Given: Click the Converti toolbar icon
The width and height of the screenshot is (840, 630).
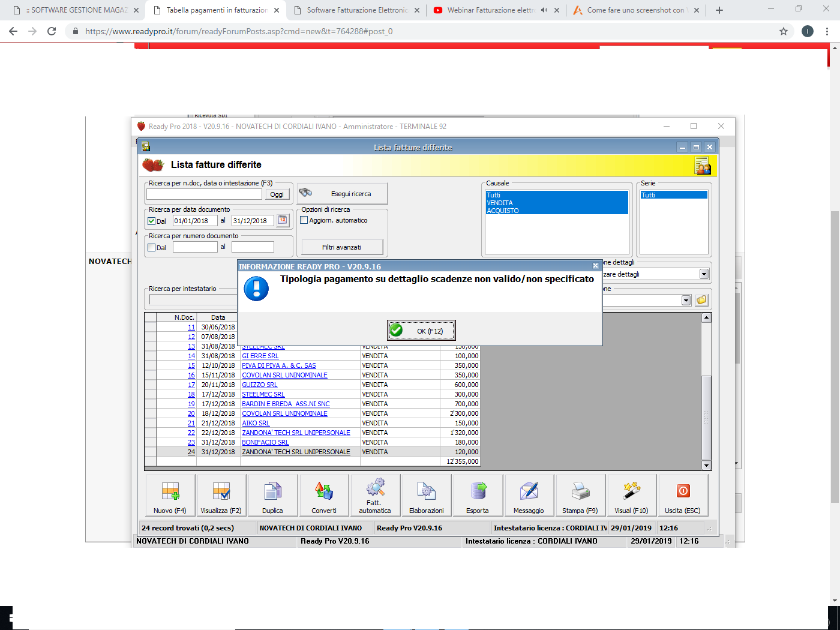Looking at the screenshot, I should point(324,495).
